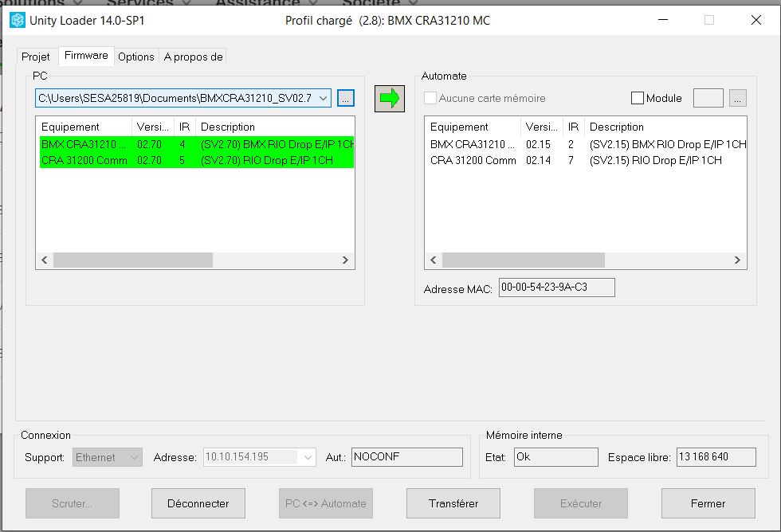Open the A propos de tab
The image size is (781, 532).
193,57
